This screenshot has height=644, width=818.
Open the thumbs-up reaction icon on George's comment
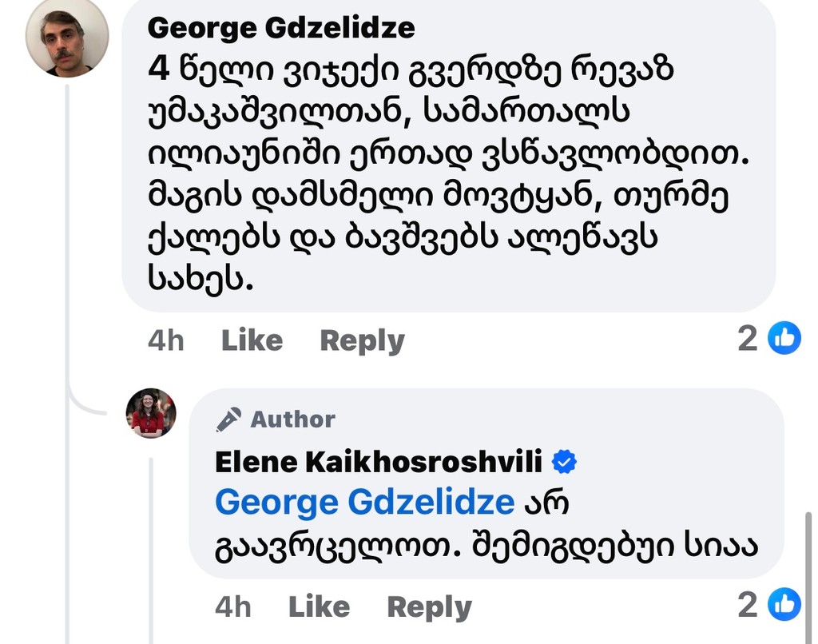[784, 339]
